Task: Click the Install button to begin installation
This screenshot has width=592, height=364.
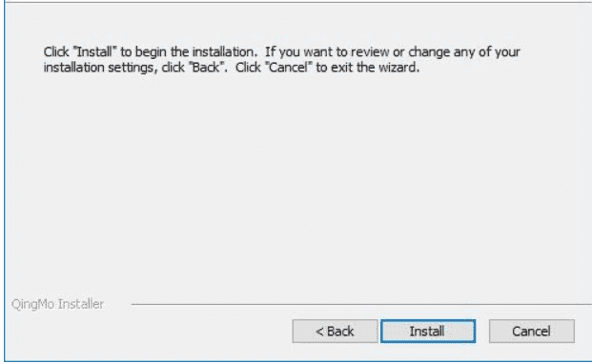Action: point(428,332)
